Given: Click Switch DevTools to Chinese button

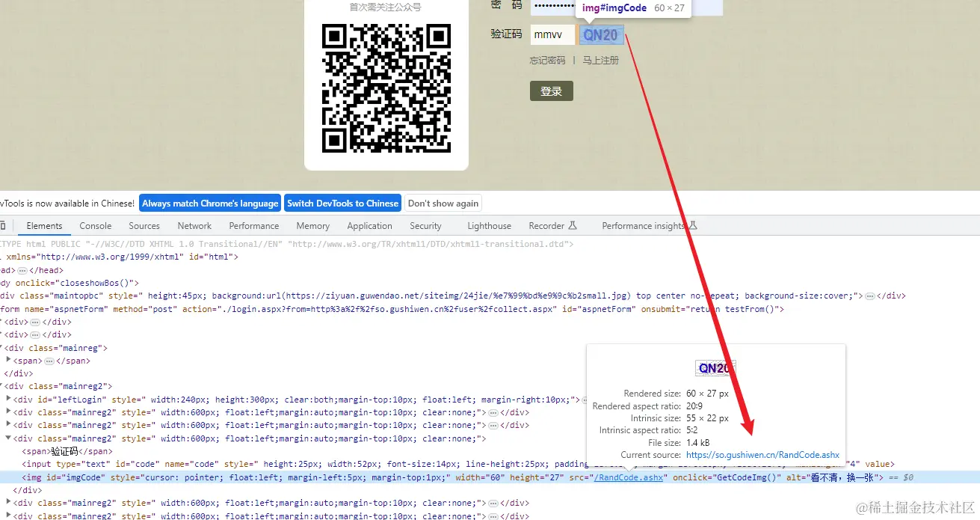Looking at the screenshot, I should 342,204.
